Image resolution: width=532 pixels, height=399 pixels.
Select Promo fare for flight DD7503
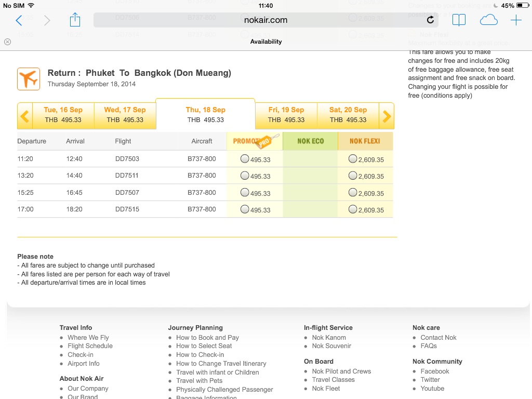(245, 159)
